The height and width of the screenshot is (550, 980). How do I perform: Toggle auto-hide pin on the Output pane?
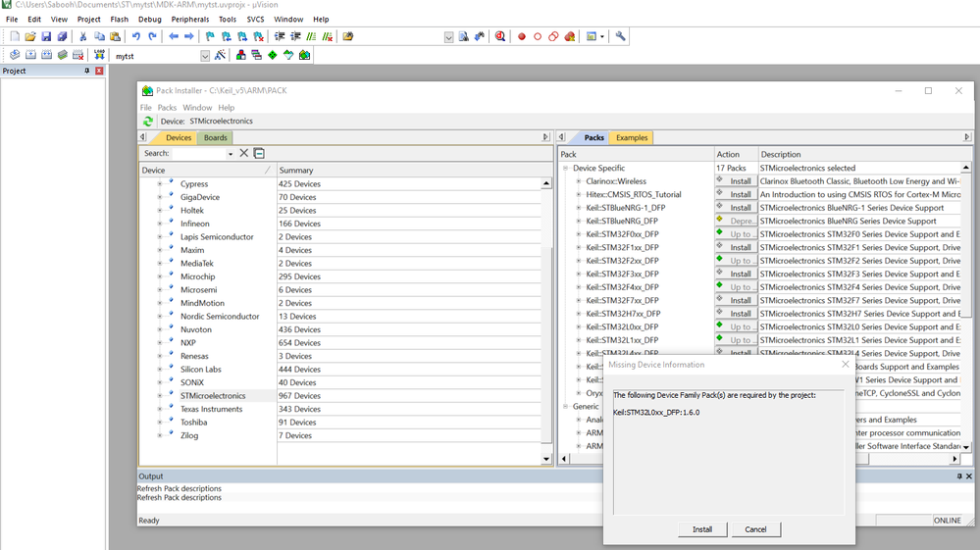coord(959,476)
